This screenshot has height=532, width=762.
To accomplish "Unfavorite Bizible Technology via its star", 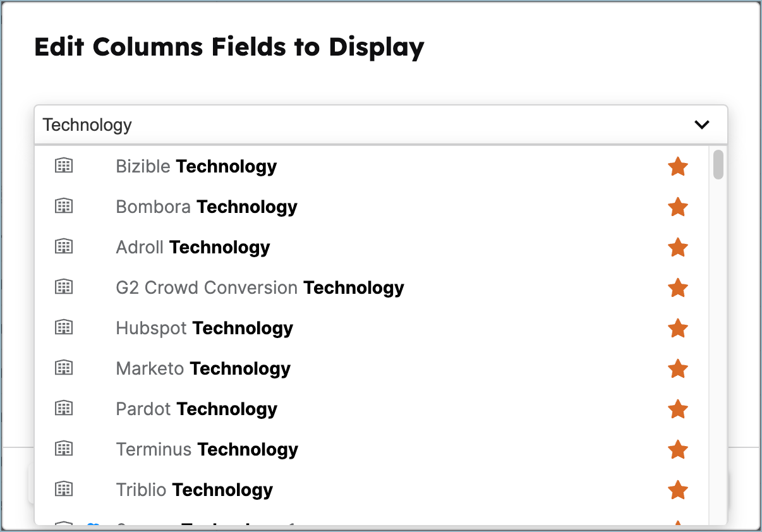I will point(678,166).
